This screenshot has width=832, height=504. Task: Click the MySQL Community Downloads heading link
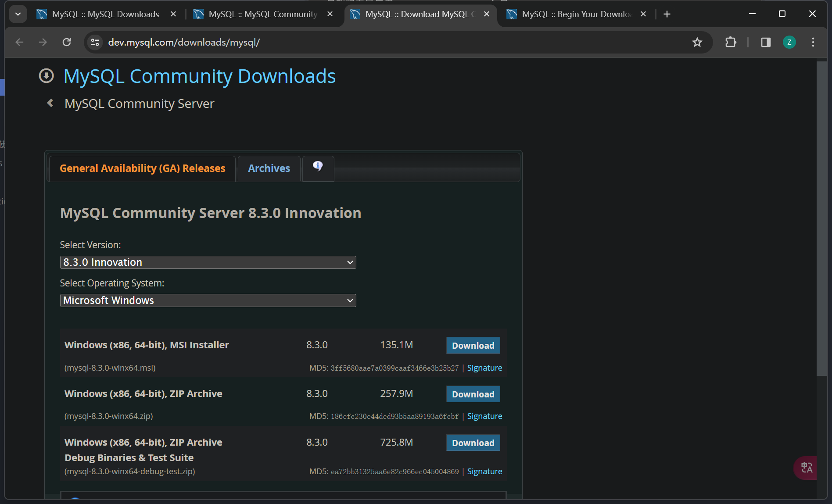[200, 76]
